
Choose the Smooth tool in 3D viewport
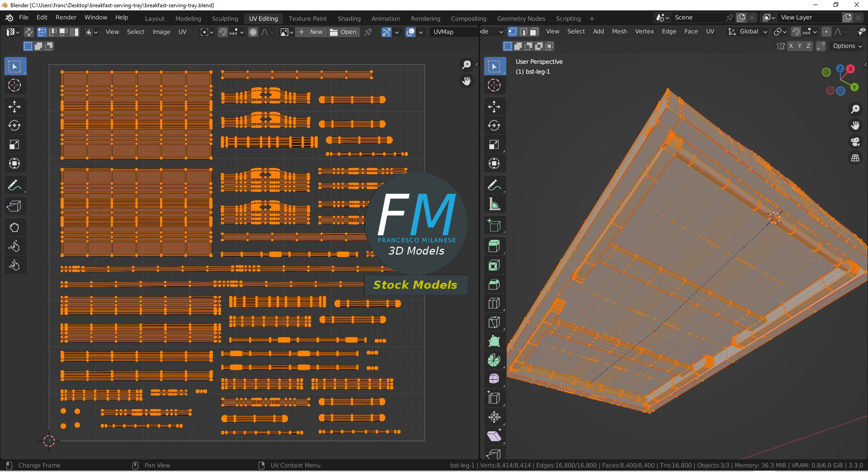[x=494, y=379]
